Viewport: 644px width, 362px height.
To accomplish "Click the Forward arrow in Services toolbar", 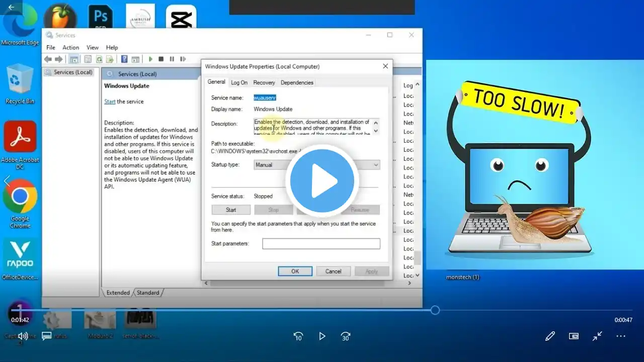I will [x=59, y=59].
